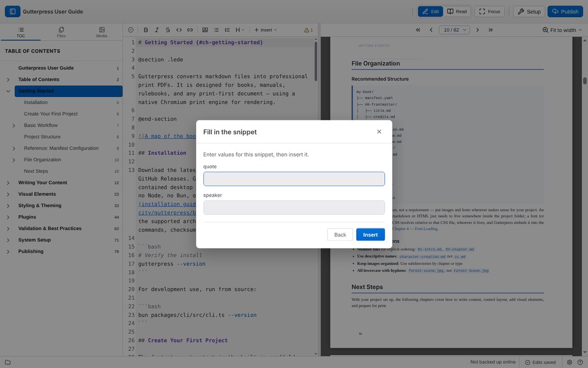Click the checkmark status icon in editor toolbar
The image size is (588, 368).
pos(131,30)
